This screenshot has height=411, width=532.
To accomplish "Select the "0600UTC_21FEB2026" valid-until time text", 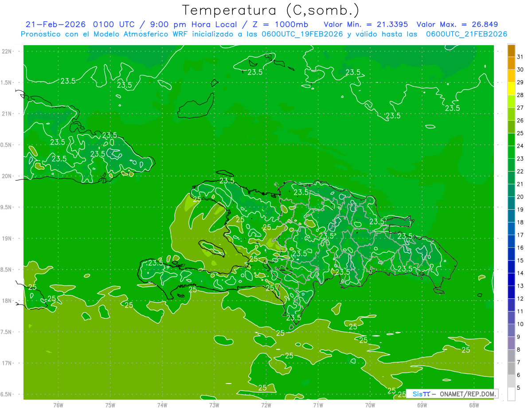I will click(x=466, y=34).
